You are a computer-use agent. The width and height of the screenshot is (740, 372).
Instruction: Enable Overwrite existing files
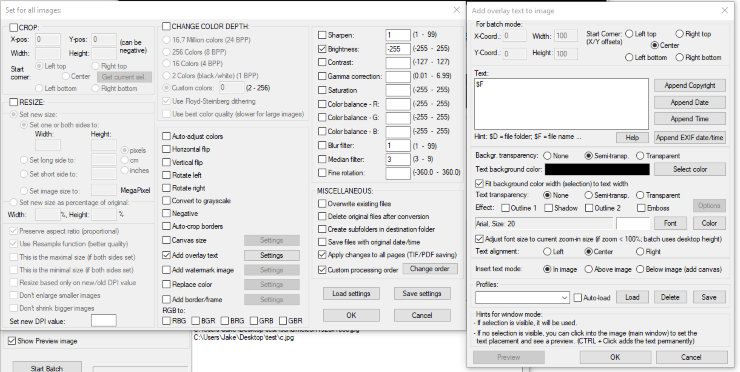tap(322, 204)
